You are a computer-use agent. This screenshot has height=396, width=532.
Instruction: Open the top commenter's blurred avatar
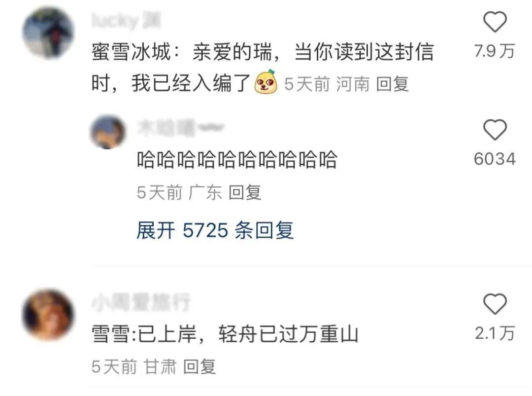click(48, 33)
